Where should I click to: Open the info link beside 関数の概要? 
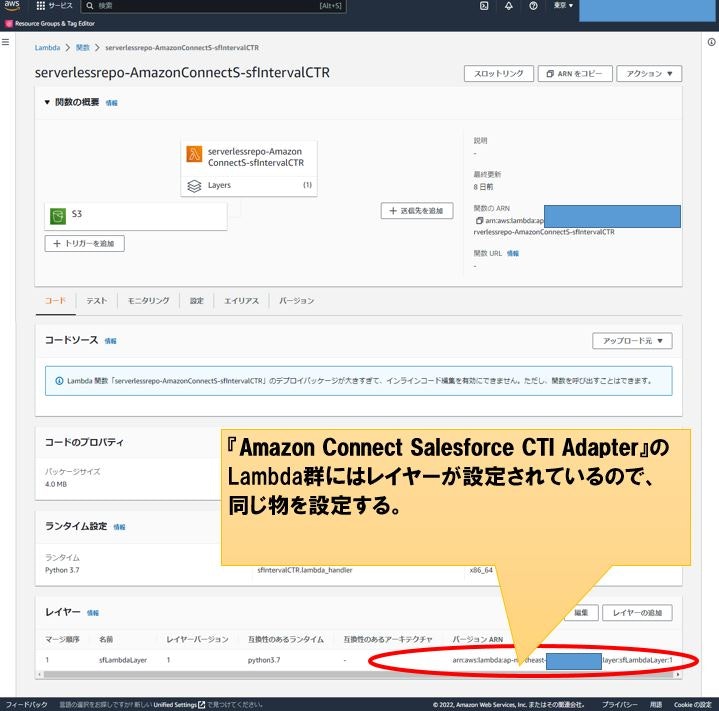[x=111, y=103]
